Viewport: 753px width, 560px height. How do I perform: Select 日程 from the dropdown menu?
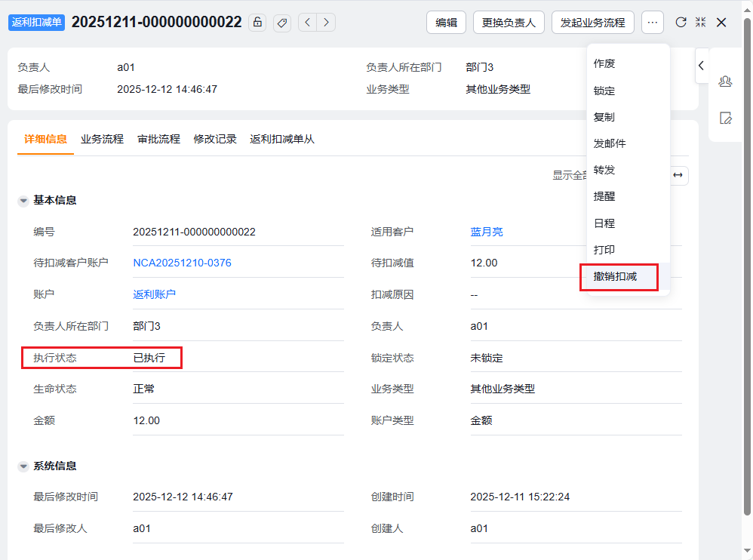629,223
